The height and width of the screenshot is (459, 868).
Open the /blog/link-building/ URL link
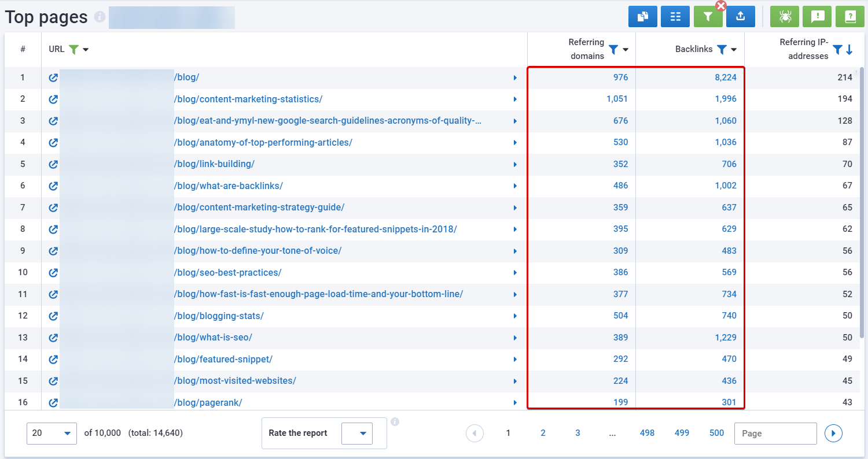point(214,164)
